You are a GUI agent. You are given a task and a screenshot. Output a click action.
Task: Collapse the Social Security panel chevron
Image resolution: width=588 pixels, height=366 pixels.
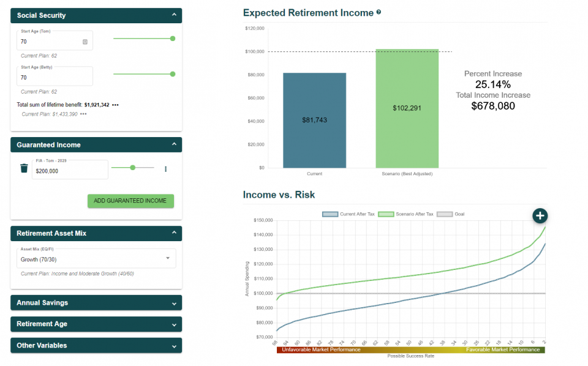click(x=174, y=15)
